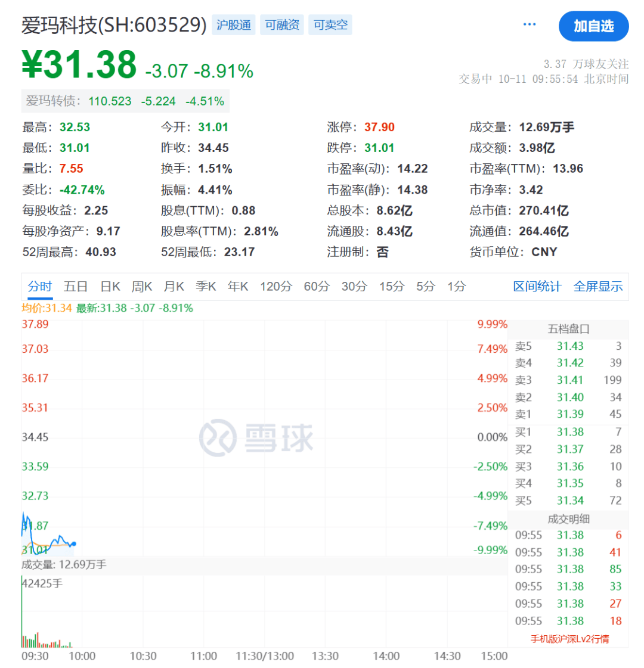644x668 pixels.
Task: Click the 9.99% upper axis label
Action: pyautogui.click(x=493, y=324)
